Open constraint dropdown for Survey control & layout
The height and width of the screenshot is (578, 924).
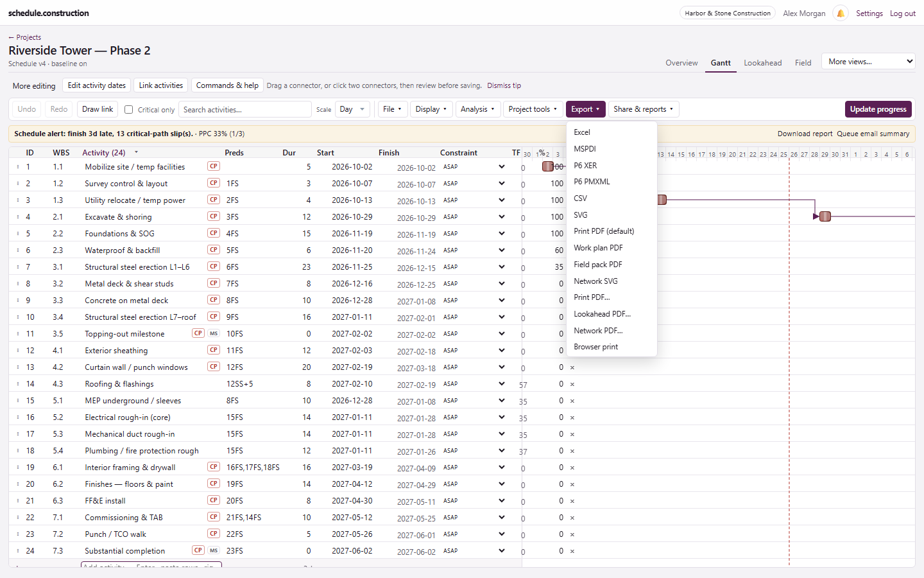(474, 184)
